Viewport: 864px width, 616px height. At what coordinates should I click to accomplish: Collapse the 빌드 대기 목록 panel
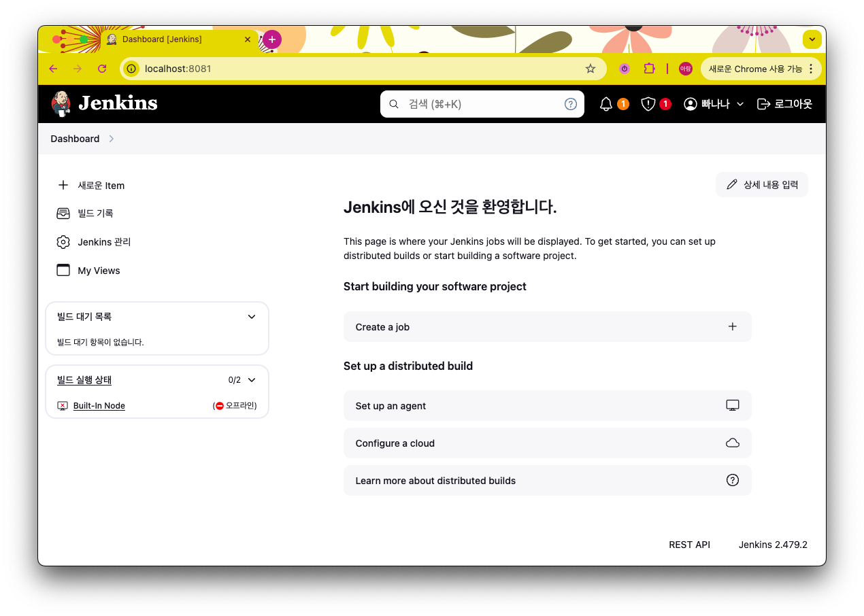252,317
